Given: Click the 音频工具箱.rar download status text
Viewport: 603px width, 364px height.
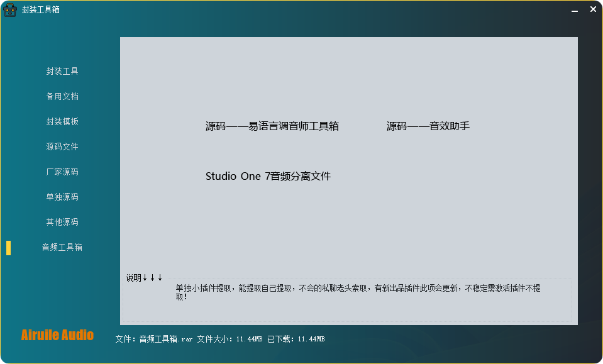Looking at the screenshot, I should (x=220, y=339).
